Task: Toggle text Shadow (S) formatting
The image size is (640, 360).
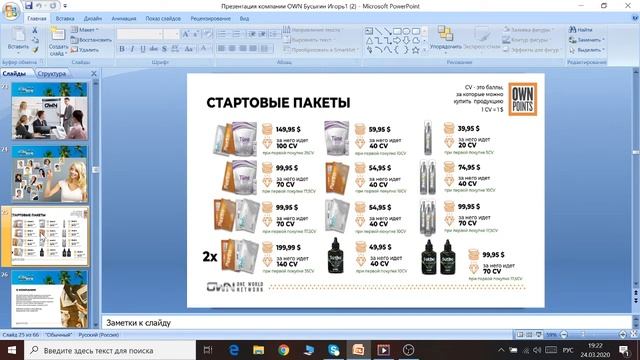Action: point(164,49)
